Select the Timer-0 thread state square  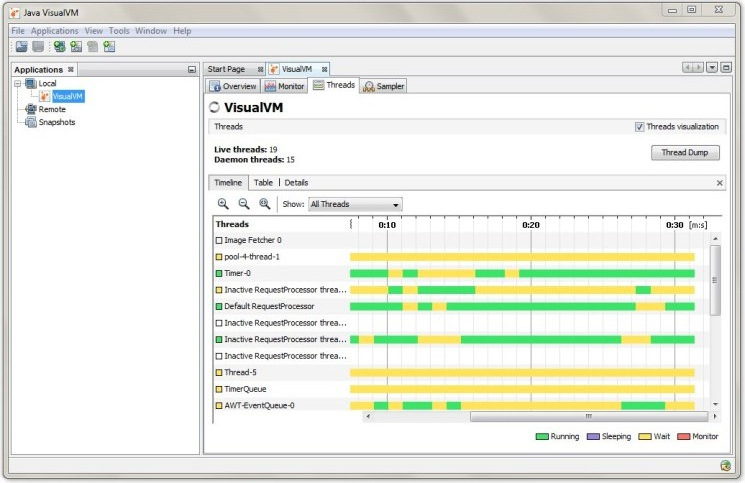(219, 274)
